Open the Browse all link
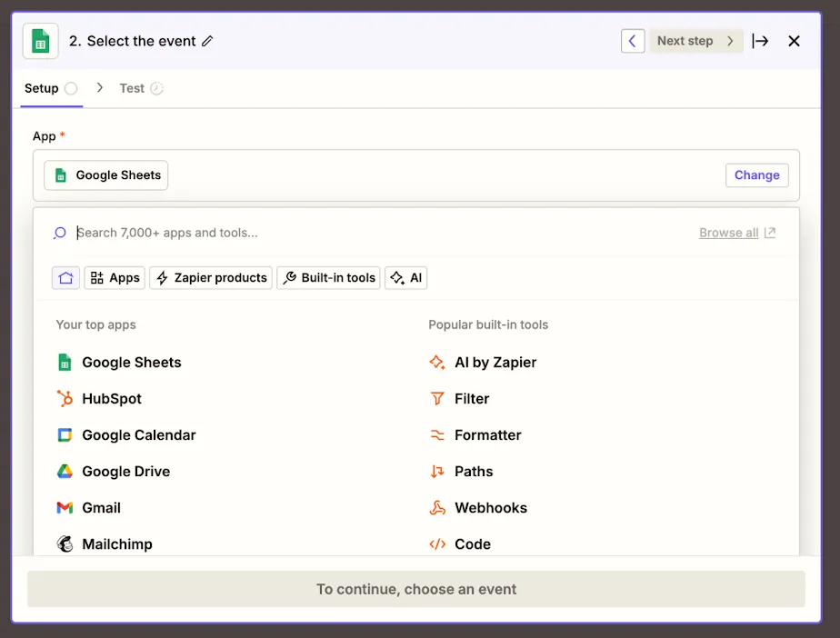The image size is (840, 638). 728,233
